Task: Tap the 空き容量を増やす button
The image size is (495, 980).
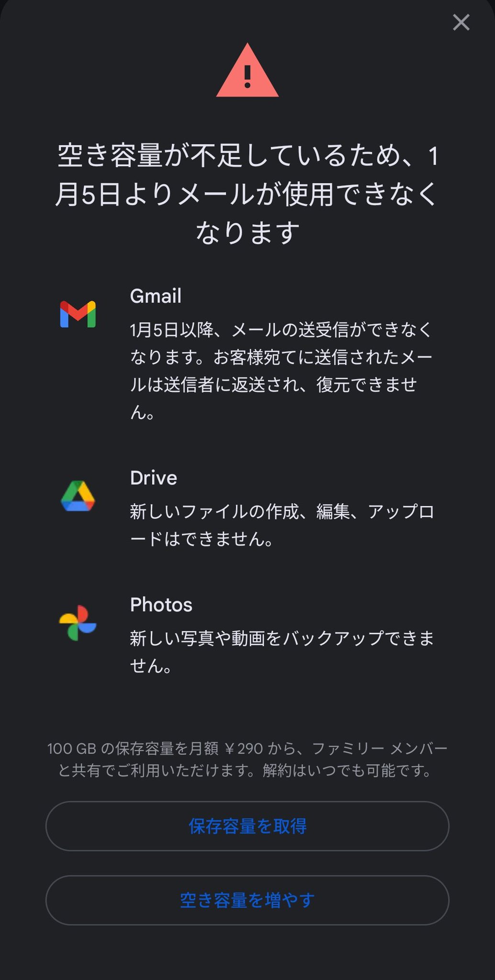Action: coord(247,900)
